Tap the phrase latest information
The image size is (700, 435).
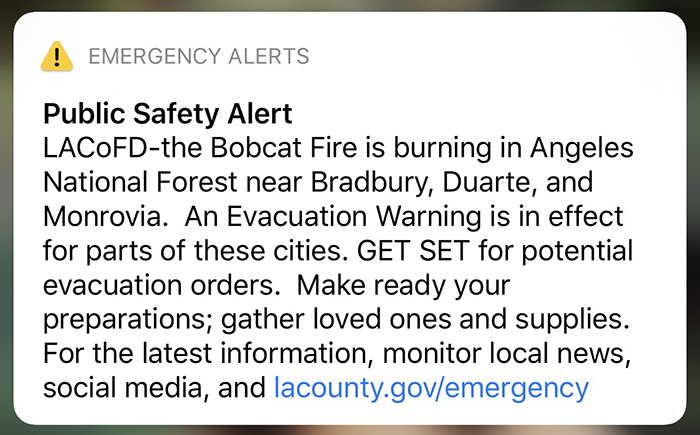[258, 353]
